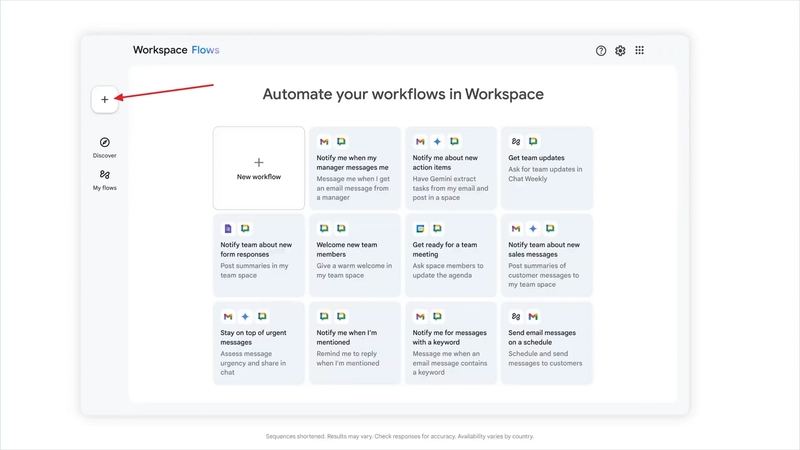This screenshot has width=800, height=450.
Task: Select 'Send email messages on a schedule' title
Action: click(542, 337)
